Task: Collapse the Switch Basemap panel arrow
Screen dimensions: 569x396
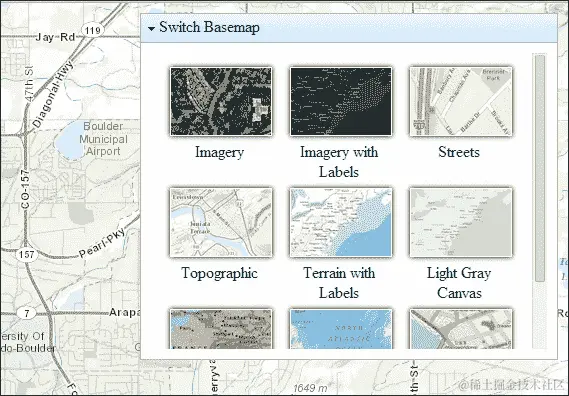Action: click(152, 28)
